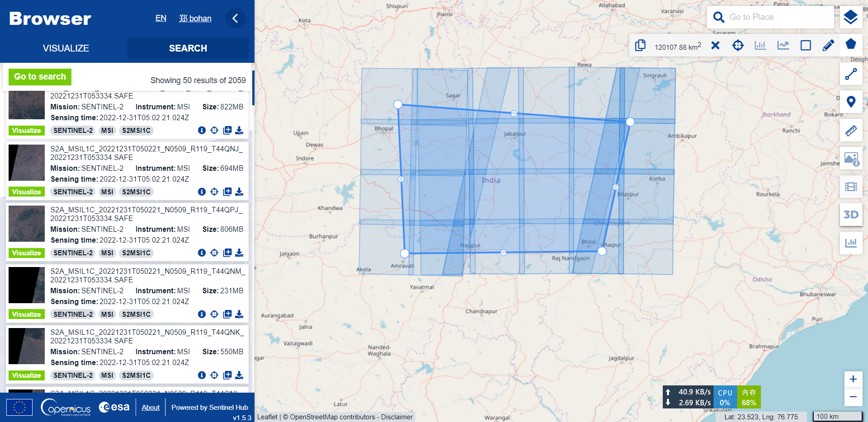The image size is (868, 422).
Task: Download the T44QNM product
Action: (239, 314)
